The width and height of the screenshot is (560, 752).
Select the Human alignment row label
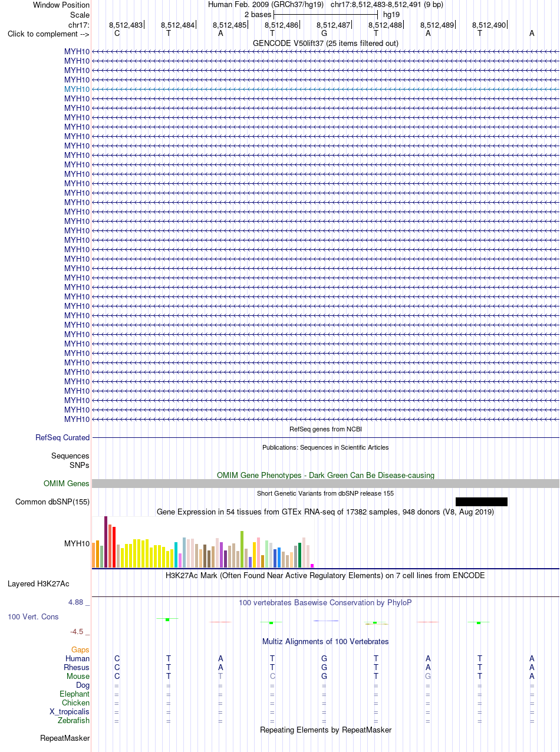click(x=77, y=658)
